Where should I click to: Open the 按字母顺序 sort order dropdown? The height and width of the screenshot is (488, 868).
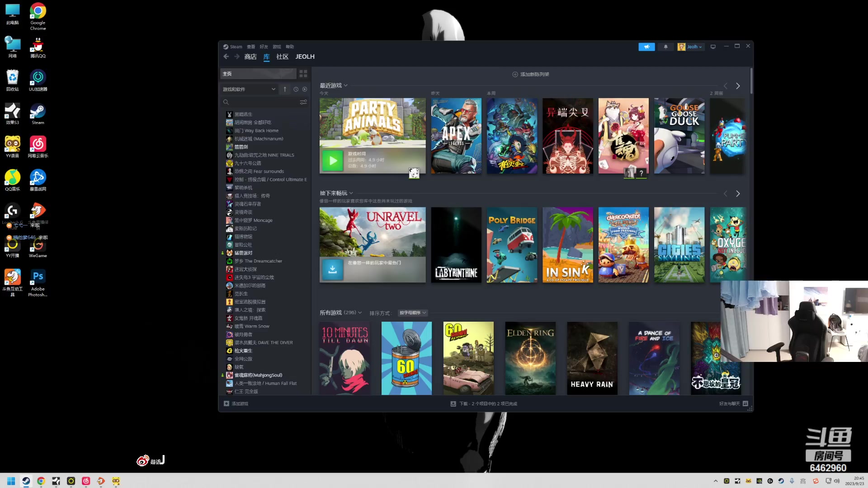coord(412,313)
